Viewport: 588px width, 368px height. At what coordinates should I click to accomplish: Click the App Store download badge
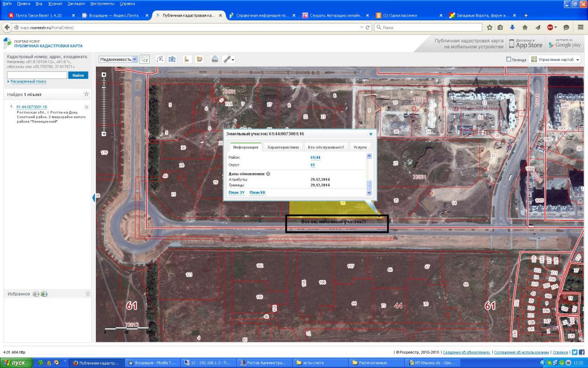[x=526, y=44]
